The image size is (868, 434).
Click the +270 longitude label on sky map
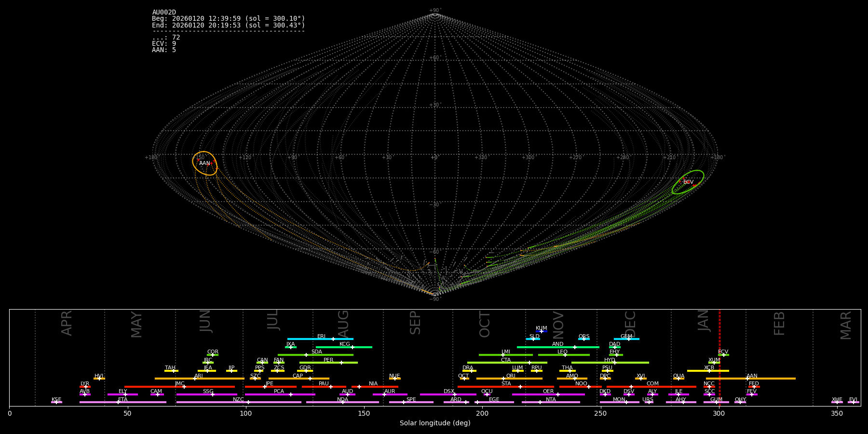point(576,158)
